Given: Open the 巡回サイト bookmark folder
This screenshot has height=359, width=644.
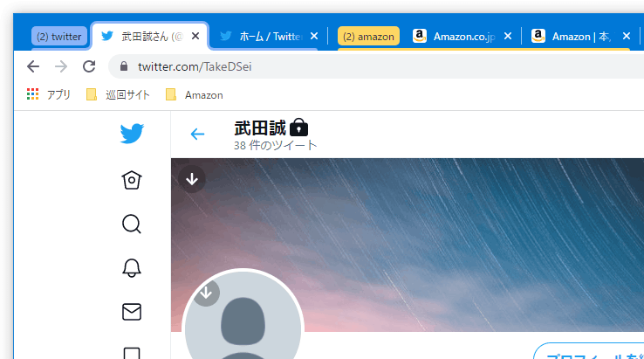Looking at the screenshot, I should (118, 94).
